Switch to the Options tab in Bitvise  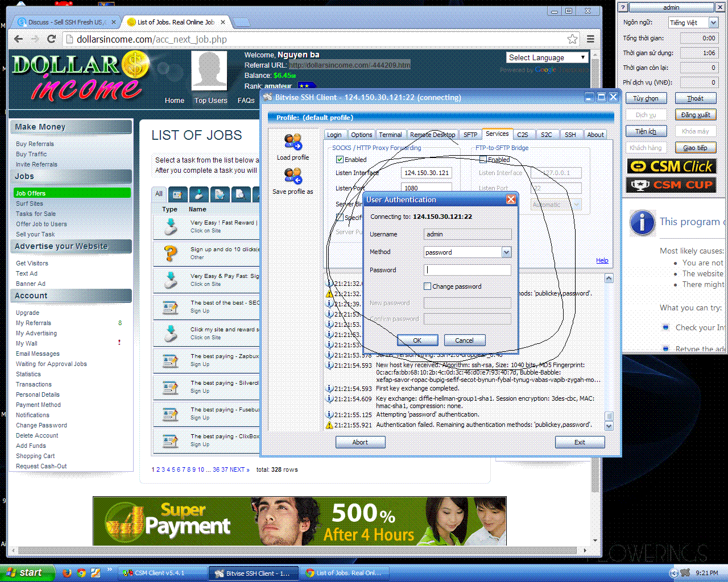tap(361, 135)
